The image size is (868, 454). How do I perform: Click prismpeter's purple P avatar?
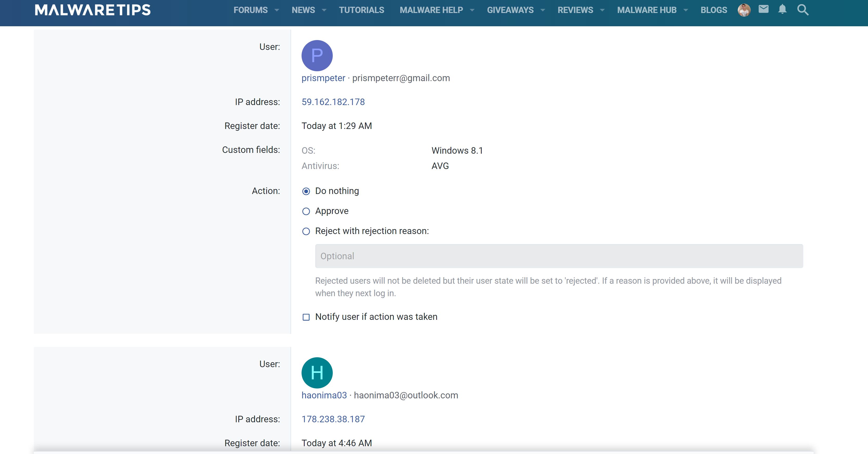tap(317, 56)
